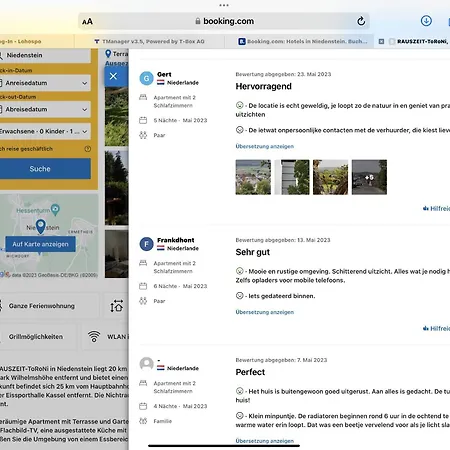Viewport: 450px width, 450px height.
Task: Click Übersetzung anzeigen under Gert's review
Action: click(x=265, y=146)
